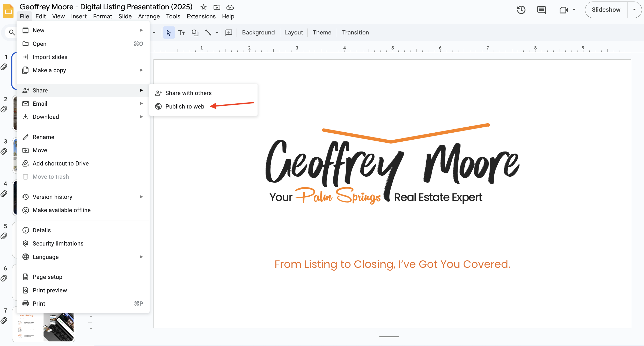Click the camera meeting icon
This screenshot has height=346, width=644.
click(563, 10)
